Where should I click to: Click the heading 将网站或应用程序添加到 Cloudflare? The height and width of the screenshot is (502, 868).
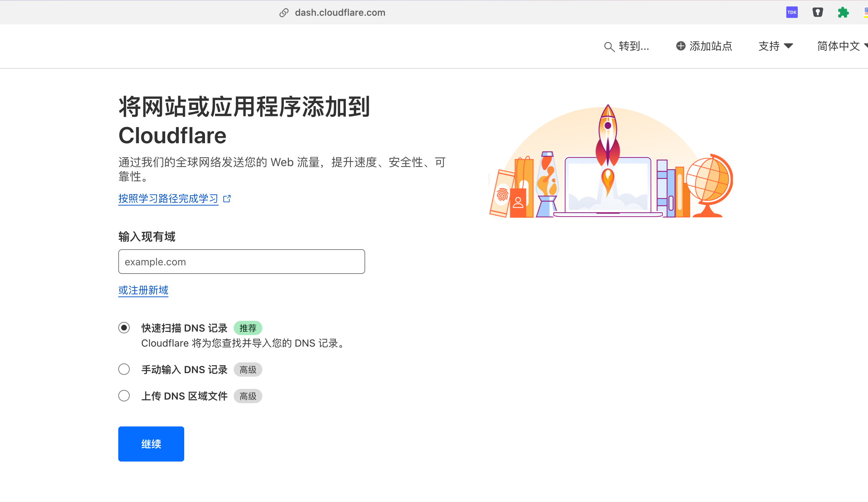(244, 121)
